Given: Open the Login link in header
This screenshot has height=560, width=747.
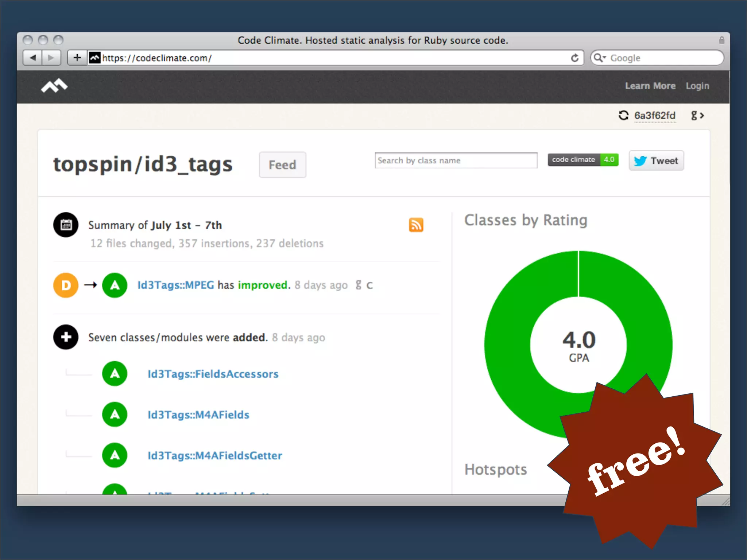Looking at the screenshot, I should pyautogui.click(x=697, y=86).
